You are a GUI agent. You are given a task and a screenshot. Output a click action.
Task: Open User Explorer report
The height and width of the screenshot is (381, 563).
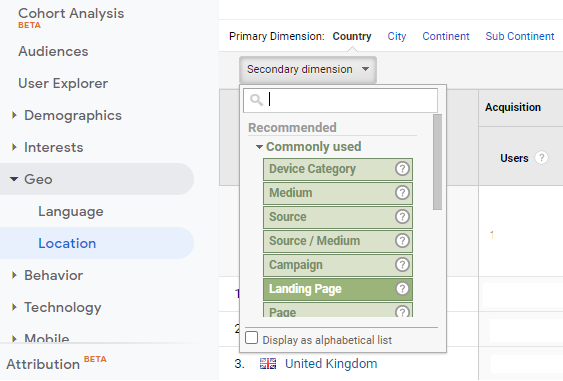pyautogui.click(x=63, y=83)
